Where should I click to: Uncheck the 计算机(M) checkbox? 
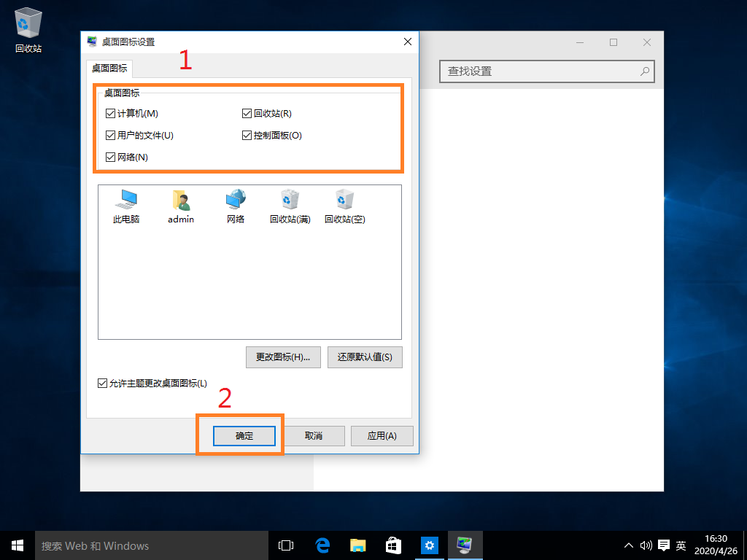coord(111,113)
